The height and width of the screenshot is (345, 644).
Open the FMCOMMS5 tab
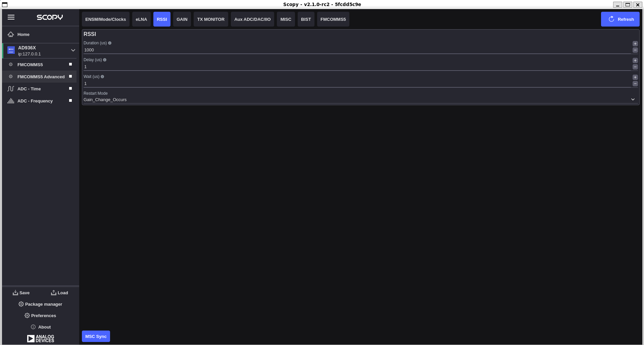[333, 19]
